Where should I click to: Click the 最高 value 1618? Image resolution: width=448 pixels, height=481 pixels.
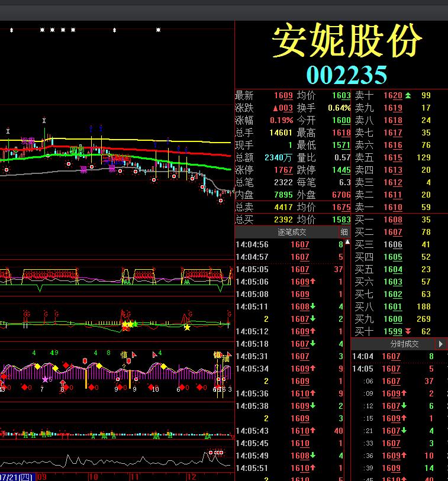coord(341,133)
